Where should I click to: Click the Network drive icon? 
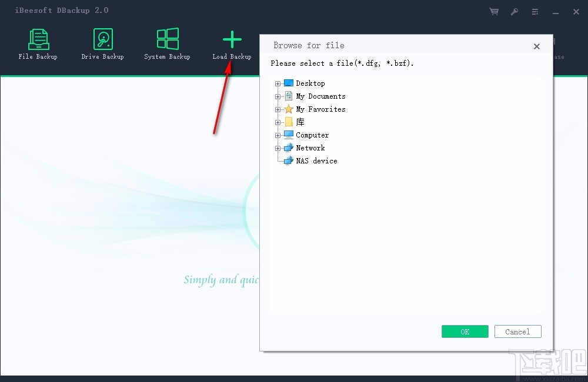(x=288, y=148)
